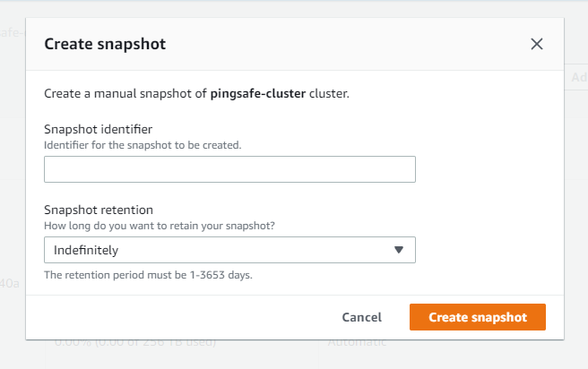Click the dimmed storage usage text
The width and height of the screenshot is (588, 369).
coord(134,343)
